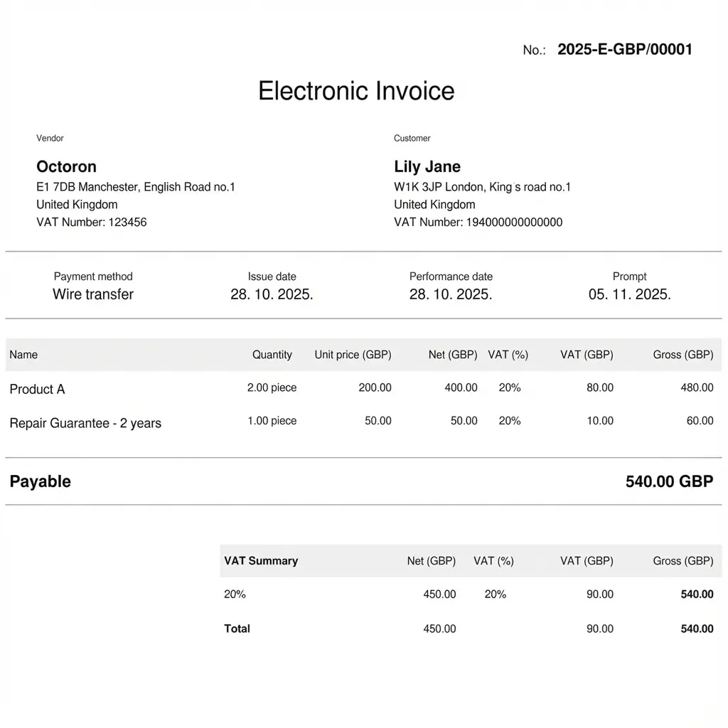The image size is (728, 728).
Task: Select the vendor name Octoron
Action: point(66,167)
